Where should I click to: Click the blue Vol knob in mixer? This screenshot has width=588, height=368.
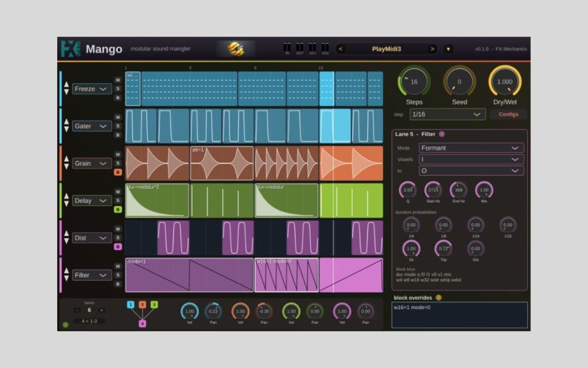(x=189, y=311)
